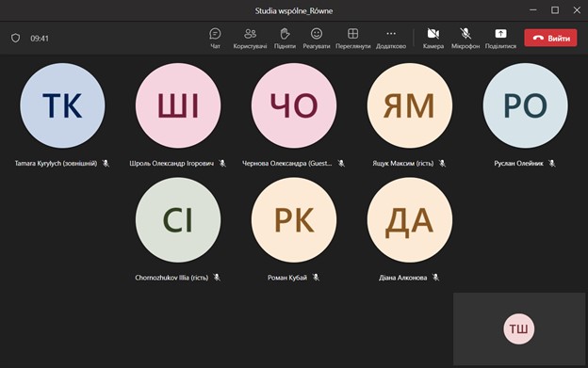588x368 pixels.
Task: Click the Діана Алконова name label
Action: coord(402,278)
